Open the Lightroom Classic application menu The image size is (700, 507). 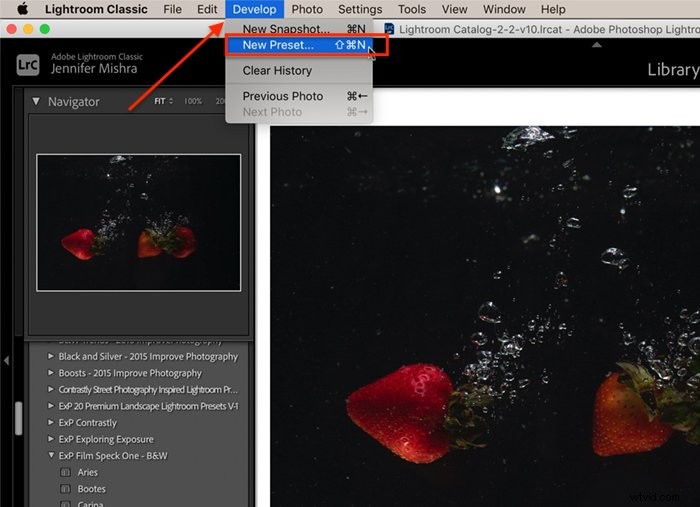coord(96,9)
